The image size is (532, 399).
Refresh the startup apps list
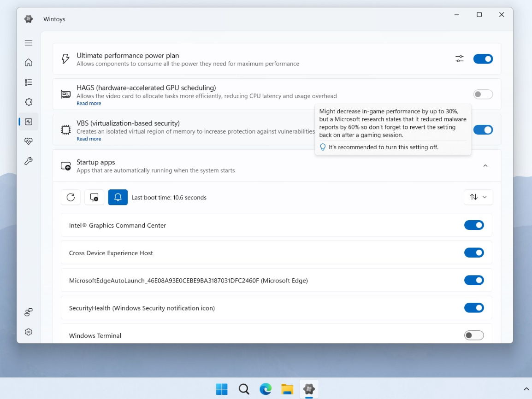[x=71, y=197]
